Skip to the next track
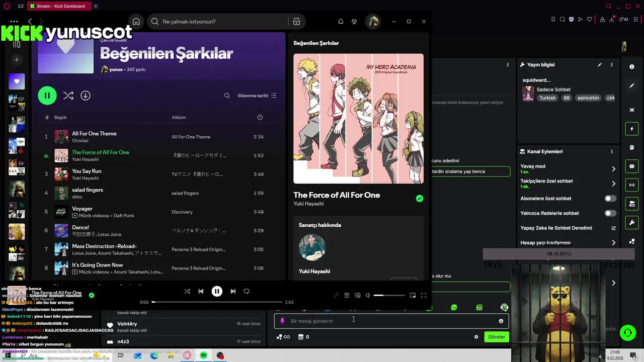 233,291
